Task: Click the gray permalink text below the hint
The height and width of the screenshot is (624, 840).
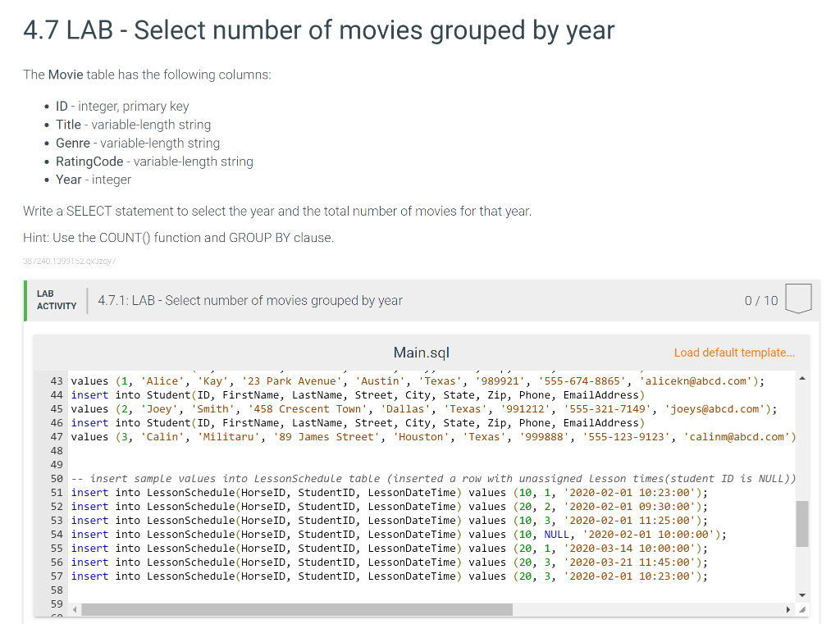Action: pyautogui.click(x=70, y=261)
